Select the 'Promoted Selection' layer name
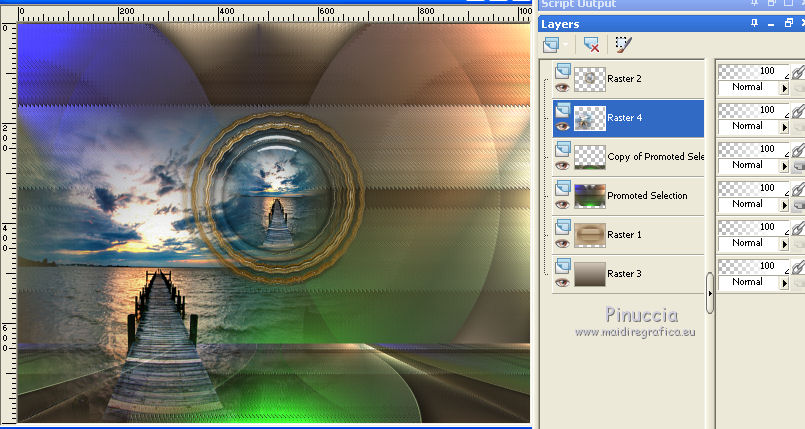The width and height of the screenshot is (805, 429). tap(647, 196)
